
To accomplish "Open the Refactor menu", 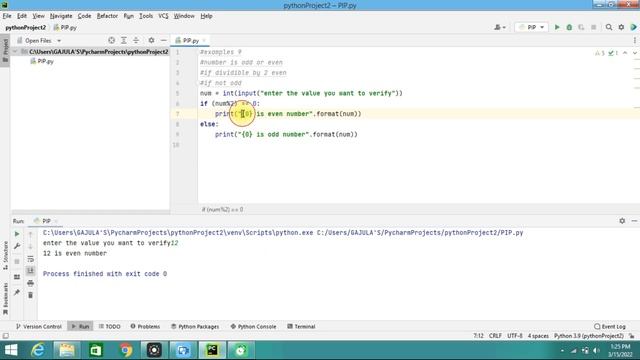I will click(x=107, y=16).
